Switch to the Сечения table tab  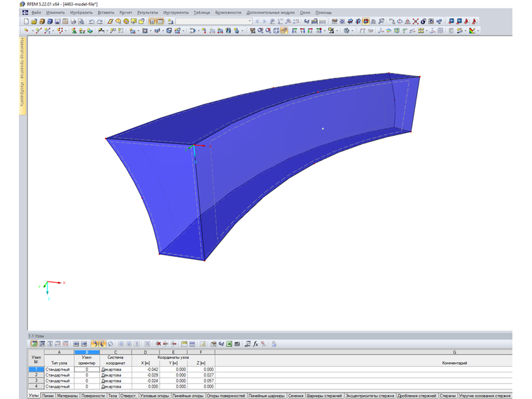coord(295,395)
